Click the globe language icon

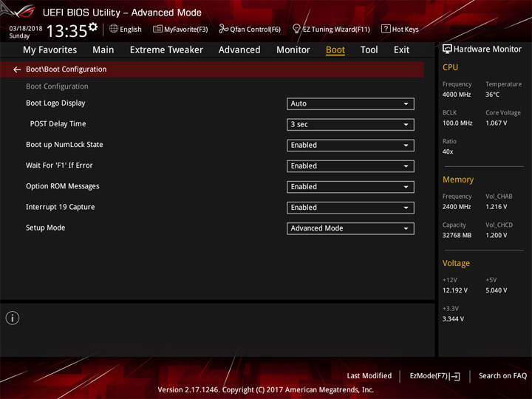coord(114,29)
